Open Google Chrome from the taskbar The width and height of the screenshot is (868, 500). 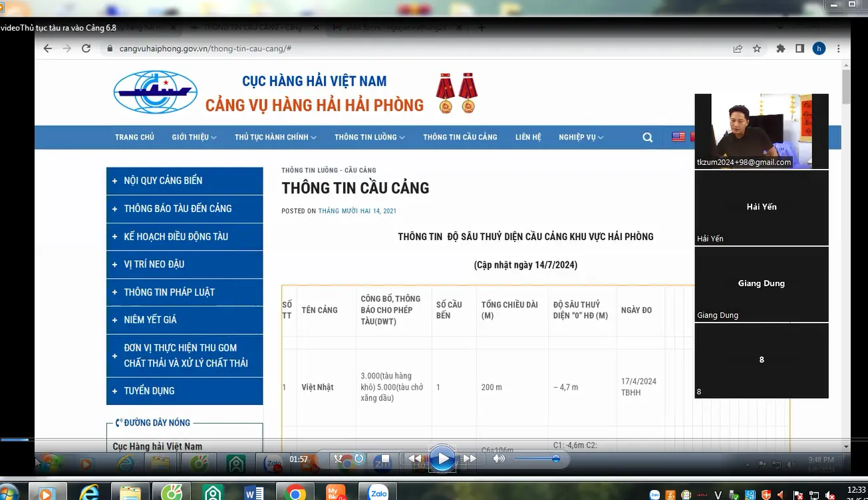point(295,493)
